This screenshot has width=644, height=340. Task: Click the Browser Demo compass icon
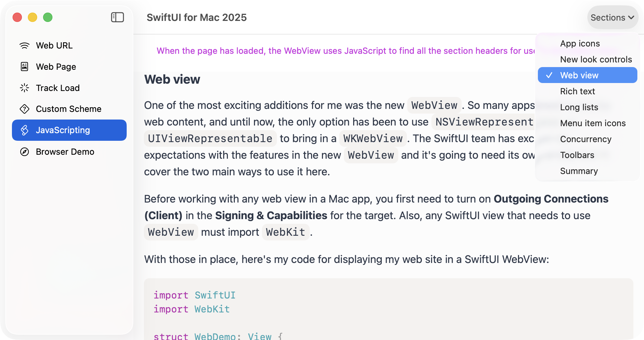click(24, 152)
